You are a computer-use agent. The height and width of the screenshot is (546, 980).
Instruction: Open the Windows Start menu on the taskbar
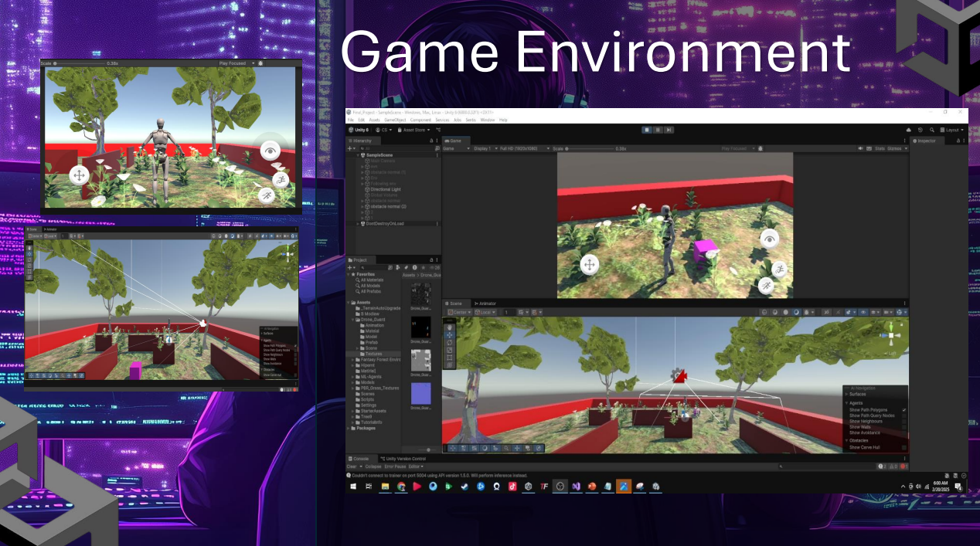point(353,487)
